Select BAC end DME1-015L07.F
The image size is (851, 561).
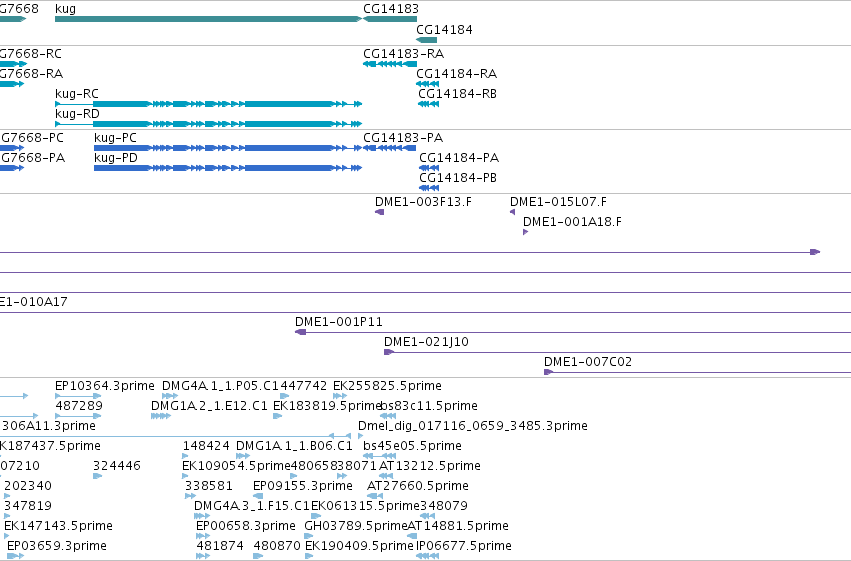pos(512,212)
